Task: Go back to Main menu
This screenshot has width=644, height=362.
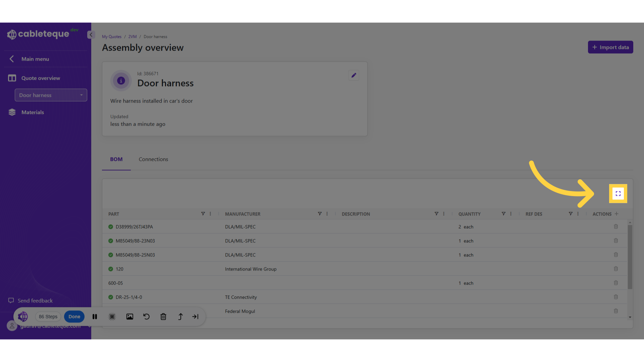Action: pos(35,59)
